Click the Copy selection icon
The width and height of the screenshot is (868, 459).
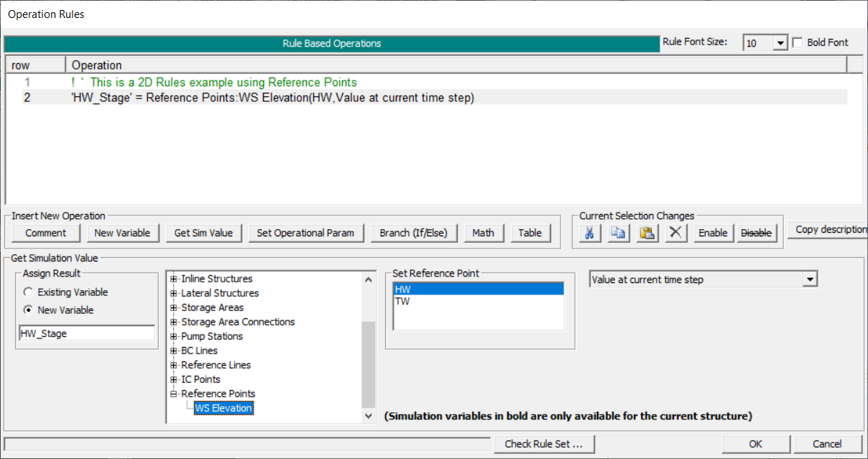618,233
